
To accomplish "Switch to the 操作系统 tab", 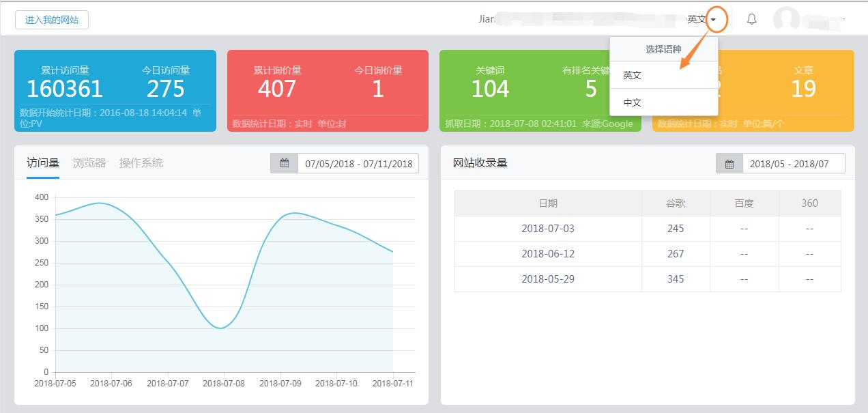I will [141, 163].
